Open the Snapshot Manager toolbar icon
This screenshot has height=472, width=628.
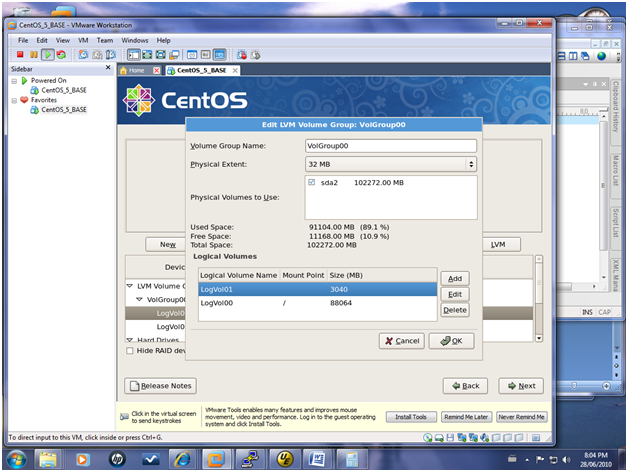click(111, 54)
